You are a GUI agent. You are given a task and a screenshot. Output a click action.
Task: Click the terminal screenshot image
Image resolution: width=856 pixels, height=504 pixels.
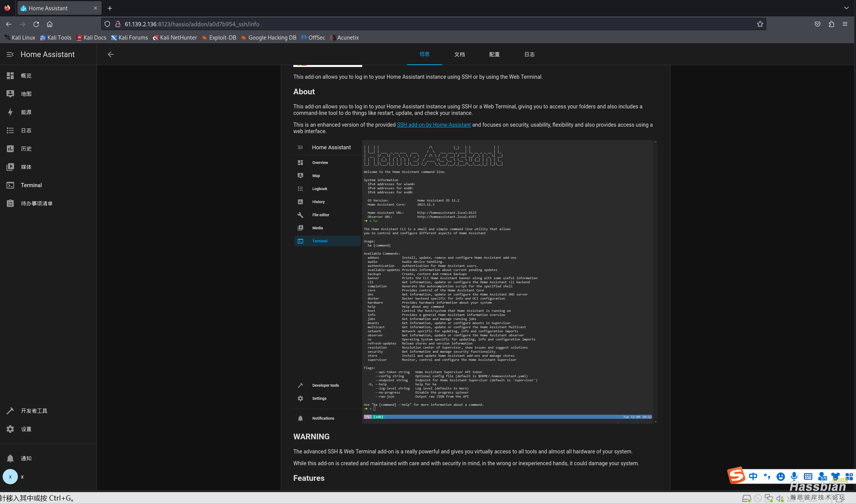point(475,282)
